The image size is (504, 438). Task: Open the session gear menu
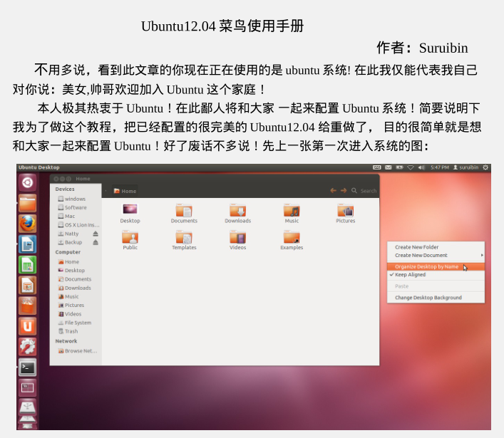[x=485, y=167]
